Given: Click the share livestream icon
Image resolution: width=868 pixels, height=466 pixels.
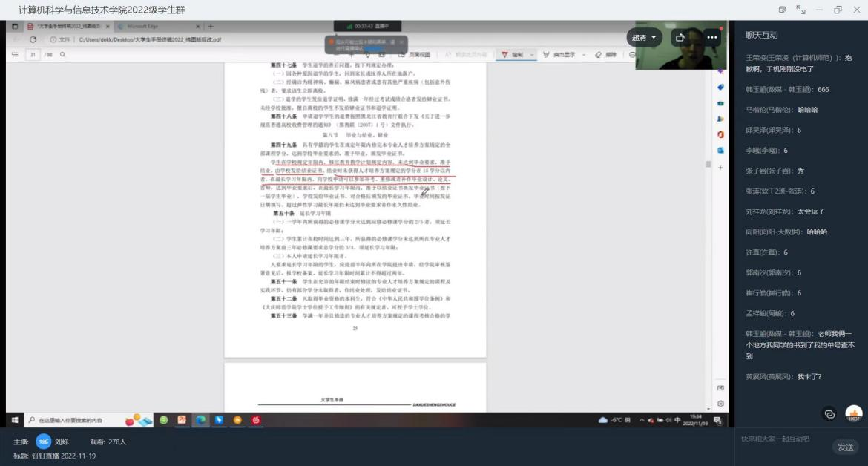Looking at the screenshot, I should pos(680,37).
